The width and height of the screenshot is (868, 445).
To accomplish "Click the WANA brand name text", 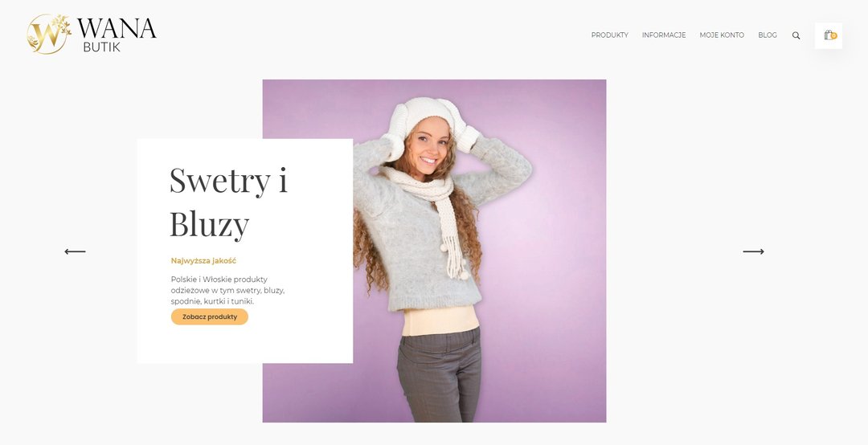I will [117, 28].
